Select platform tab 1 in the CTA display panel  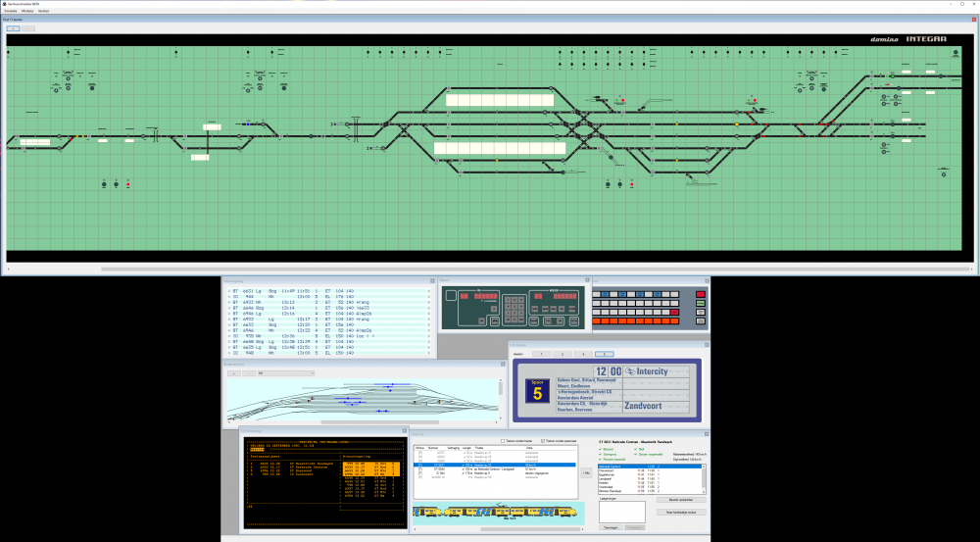point(540,353)
